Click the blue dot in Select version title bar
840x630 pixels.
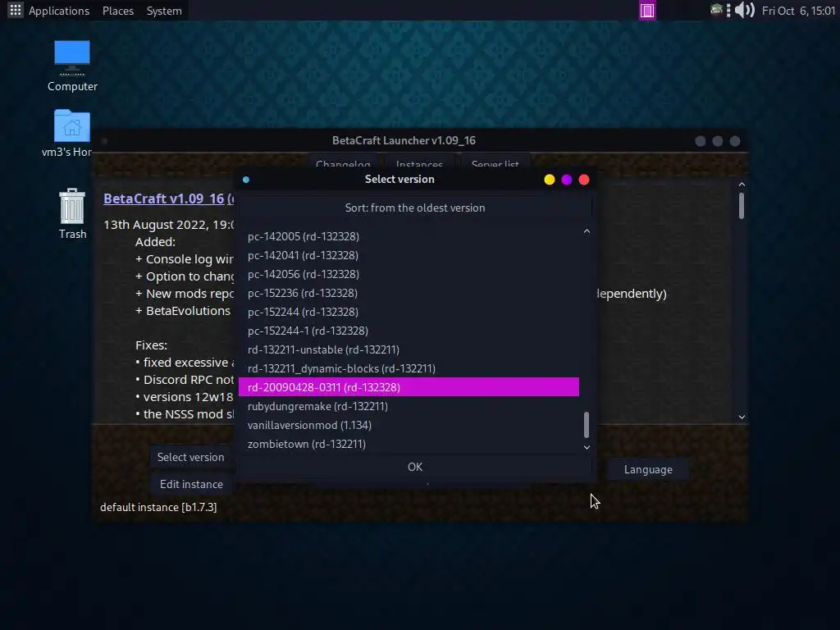point(246,180)
